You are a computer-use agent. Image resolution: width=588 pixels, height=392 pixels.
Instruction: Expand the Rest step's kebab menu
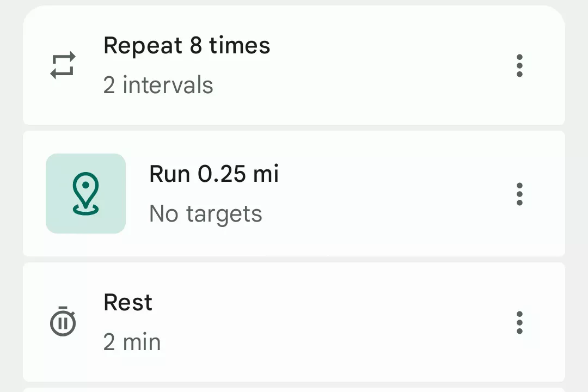pos(519,322)
